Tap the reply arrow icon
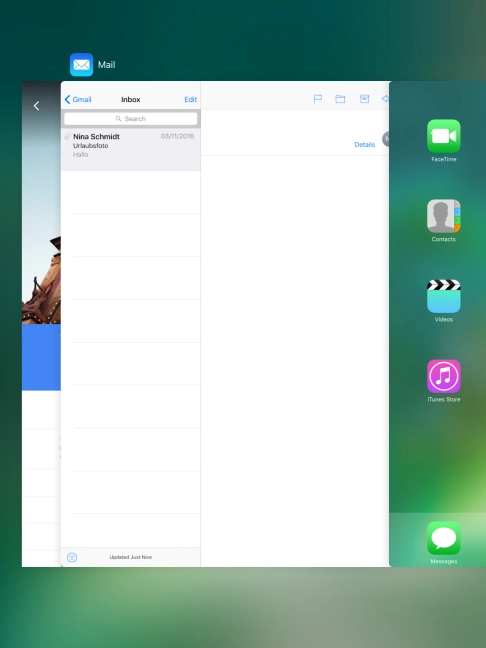486x648 pixels. click(385, 99)
